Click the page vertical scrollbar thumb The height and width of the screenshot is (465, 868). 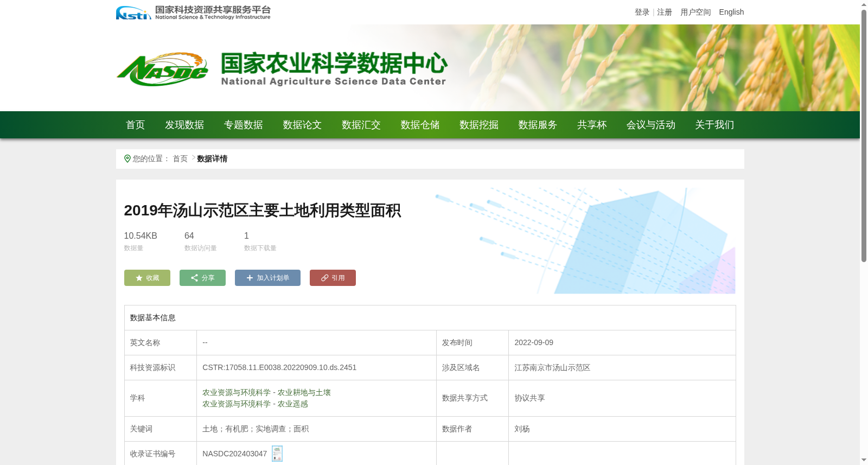864,136
